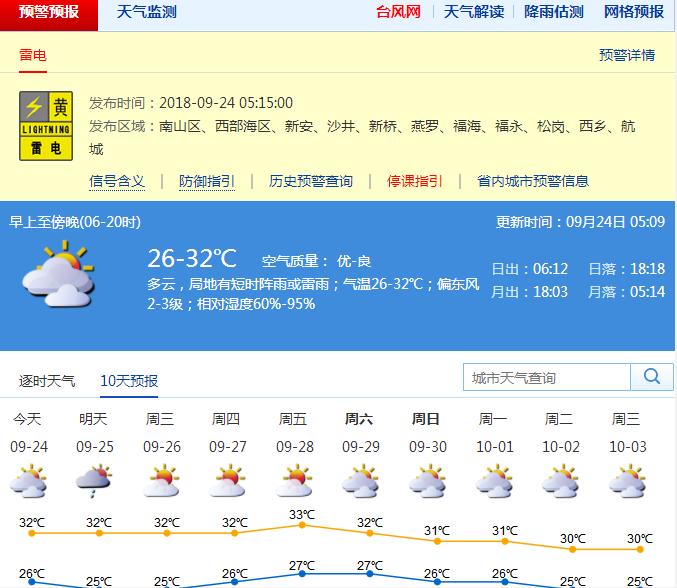Click the 33℃ high temperature chart point

pyautogui.click(x=301, y=525)
